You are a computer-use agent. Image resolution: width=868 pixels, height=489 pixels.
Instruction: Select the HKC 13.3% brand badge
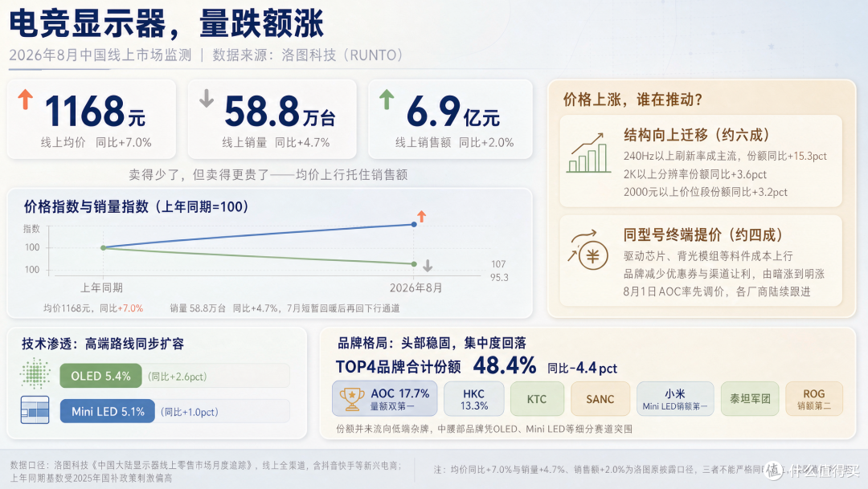(x=474, y=399)
